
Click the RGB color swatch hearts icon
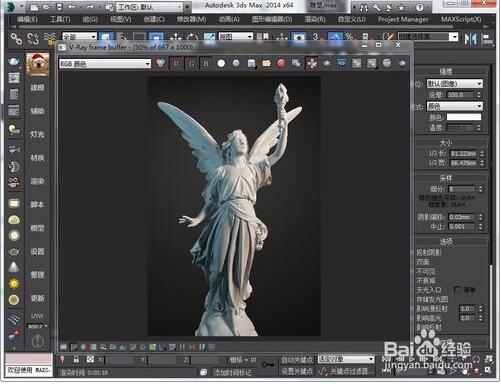pyautogui.click(x=160, y=63)
